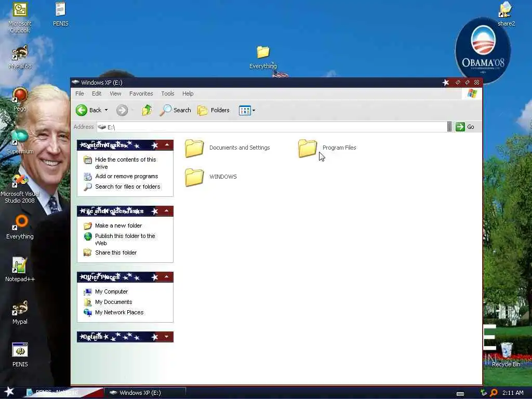The image size is (532, 399).
Task: Click the green tray icon left of Everything
Action: tap(484, 393)
